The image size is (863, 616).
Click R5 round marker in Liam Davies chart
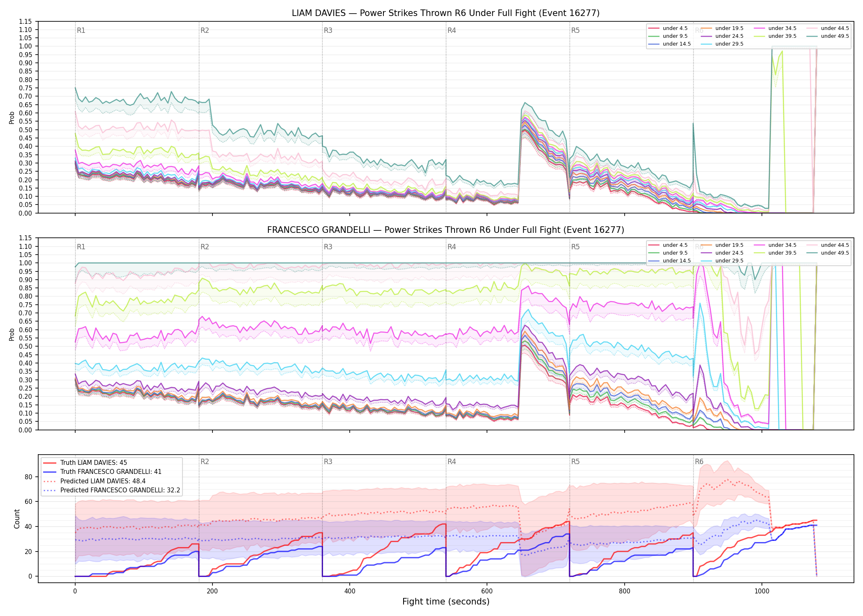coord(575,30)
